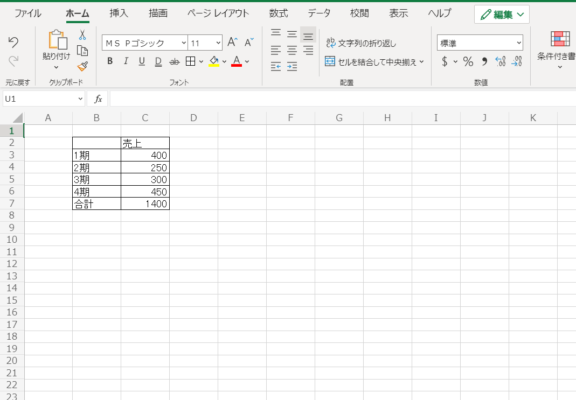Image resolution: width=576 pixels, height=400 pixels.
Task: Switch to the 表示 tab
Action: pyautogui.click(x=399, y=13)
